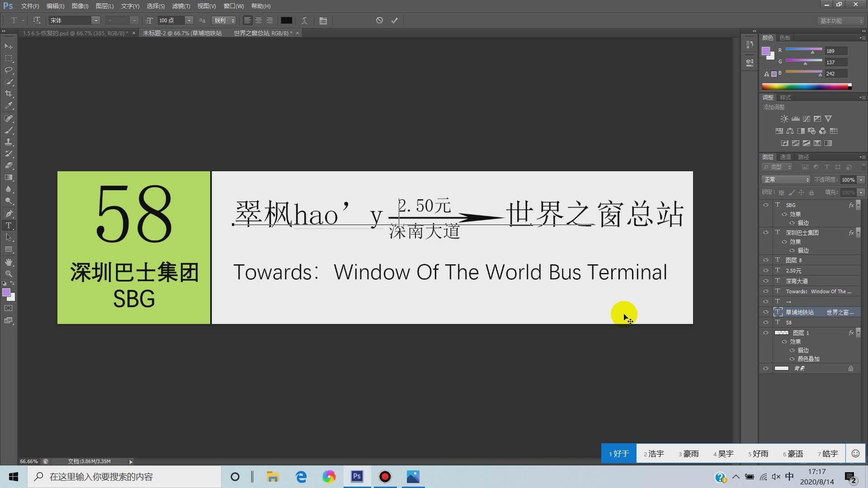Align text left

(247, 20)
